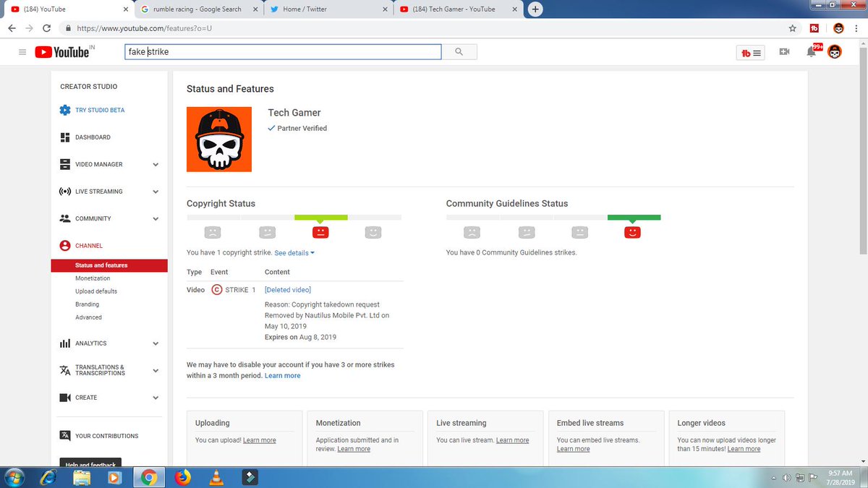
Task: Toggle the See details dropdown
Action: (x=294, y=253)
